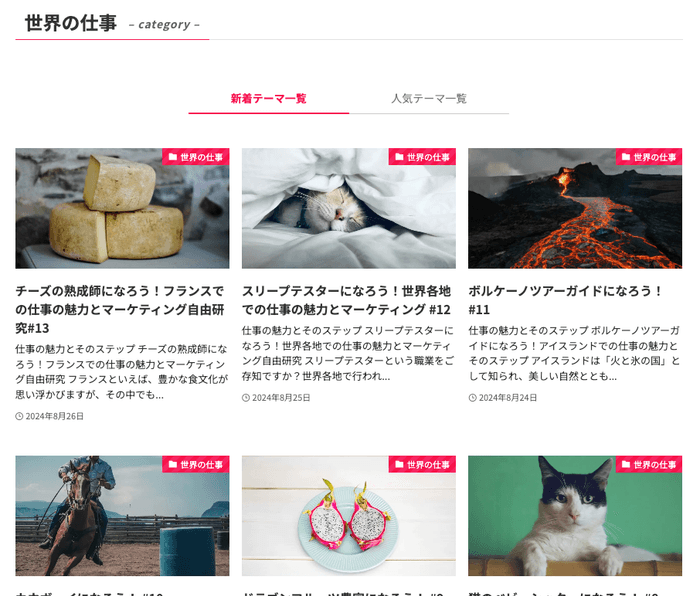Open article title スリープテスターになろう #12
The height and width of the screenshot is (596, 700).
tap(346, 300)
